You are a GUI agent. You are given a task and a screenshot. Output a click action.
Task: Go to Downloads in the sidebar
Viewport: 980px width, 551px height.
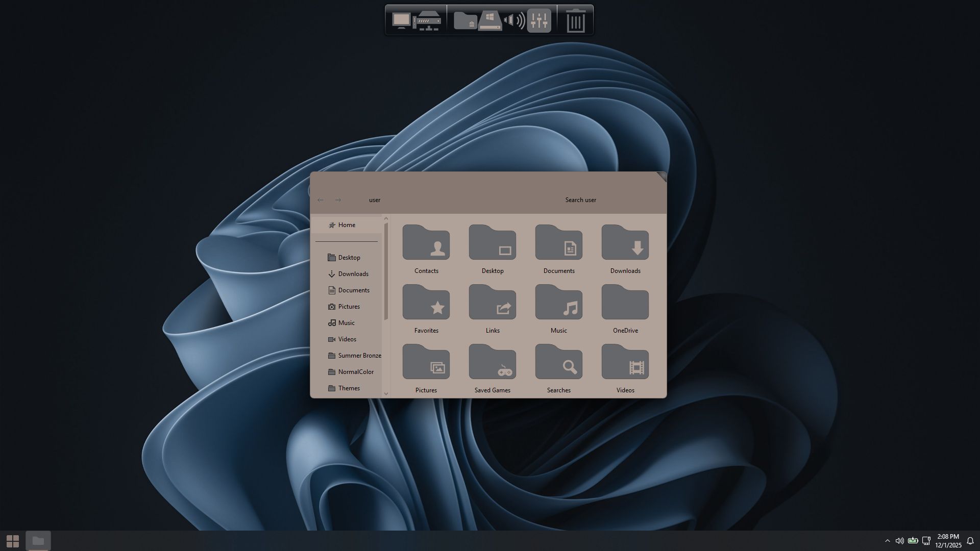(x=353, y=274)
